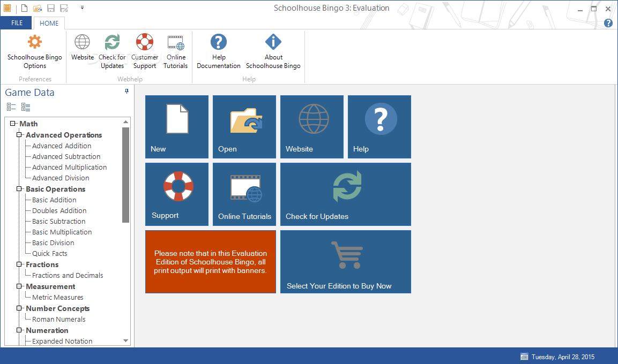Click the Open tile on start page
The height and width of the screenshot is (364, 618).
[244, 127]
